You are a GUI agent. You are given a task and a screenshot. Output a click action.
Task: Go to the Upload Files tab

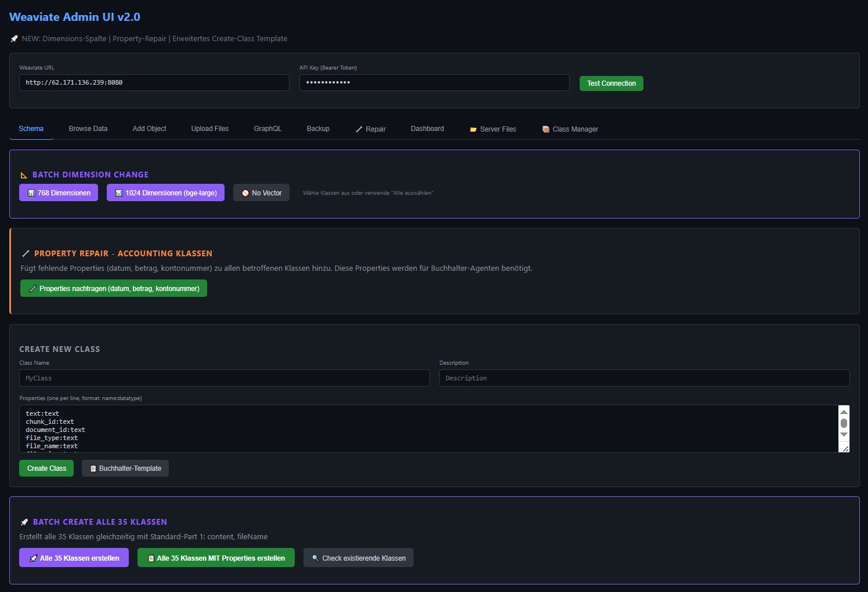coord(210,129)
